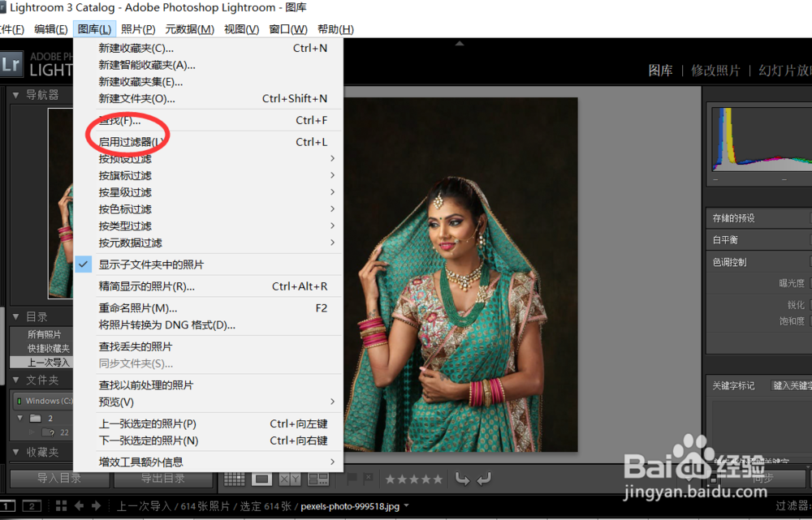This screenshot has width=812, height=520.
Task: Open 帮助(H) menu
Action: click(335, 29)
